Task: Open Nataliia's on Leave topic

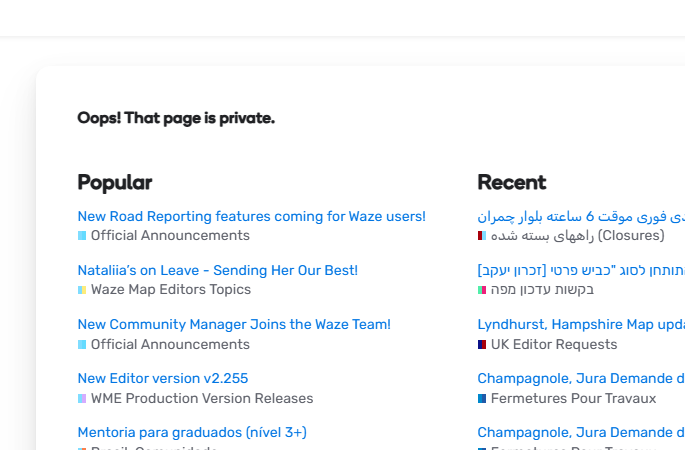Action: tap(217, 270)
